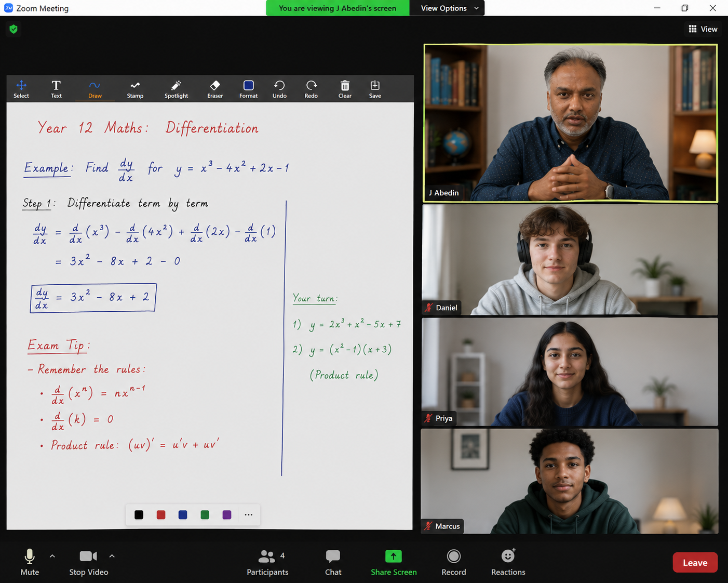The width and height of the screenshot is (728, 583).
Task: Open the Format options
Action: point(248,89)
